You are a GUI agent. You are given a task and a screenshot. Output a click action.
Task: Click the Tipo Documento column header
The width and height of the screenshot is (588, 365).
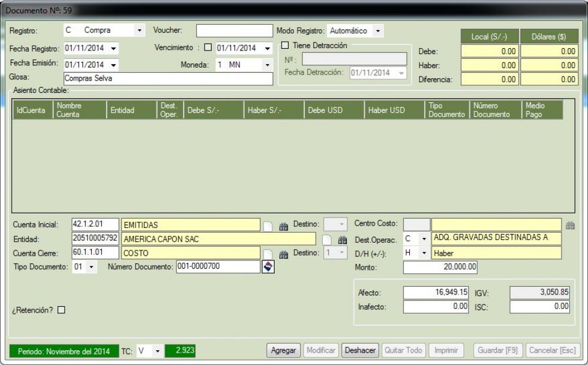click(447, 110)
